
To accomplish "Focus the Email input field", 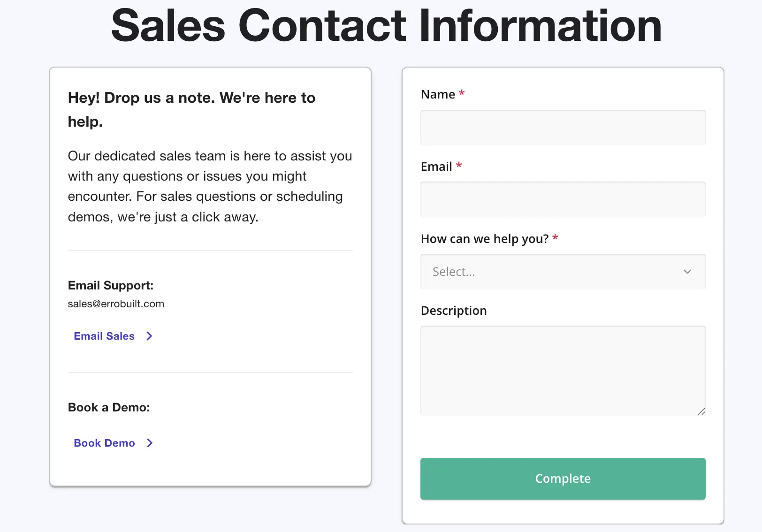I will pyautogui.click(x=562, y=199).
